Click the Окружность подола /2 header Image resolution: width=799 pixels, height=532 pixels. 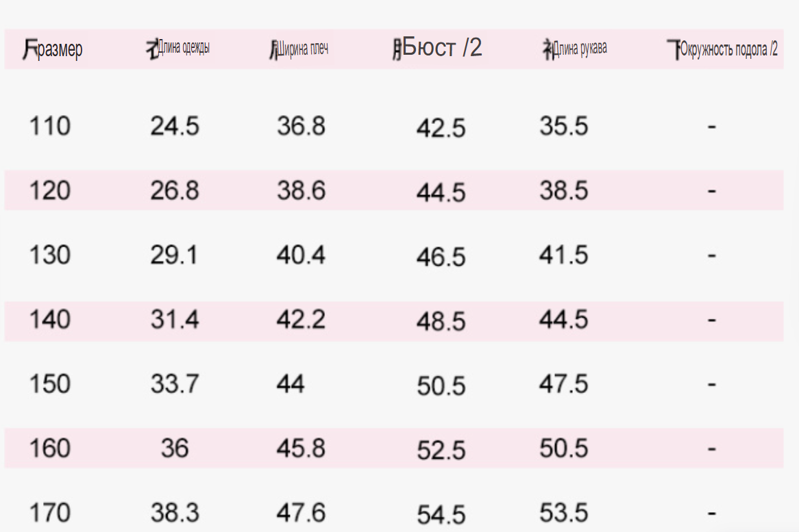[722, 49]
